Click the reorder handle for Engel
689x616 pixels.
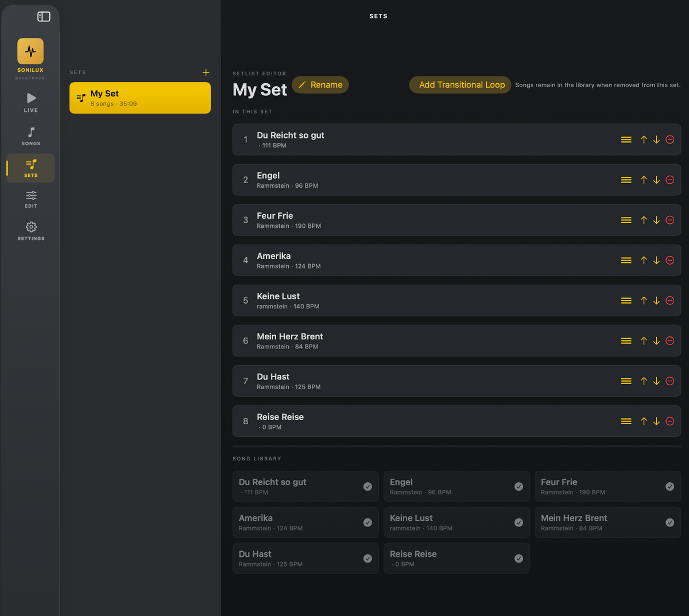coord(626,180)
